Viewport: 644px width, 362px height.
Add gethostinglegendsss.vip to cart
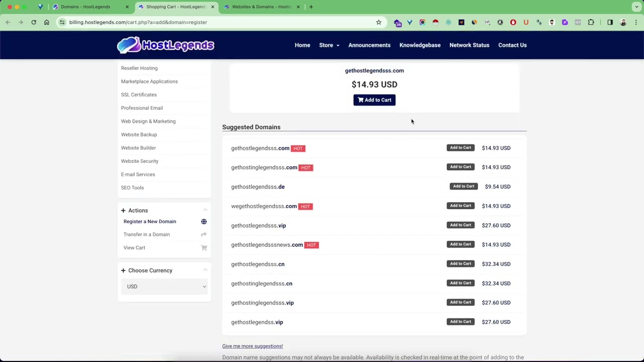[x=460, y=302]
